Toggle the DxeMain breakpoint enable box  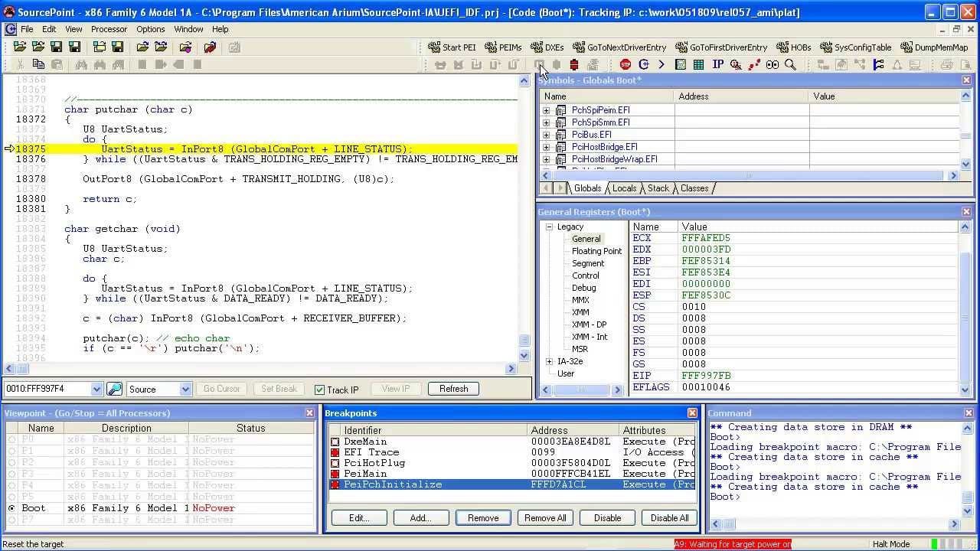coord(335,442)
